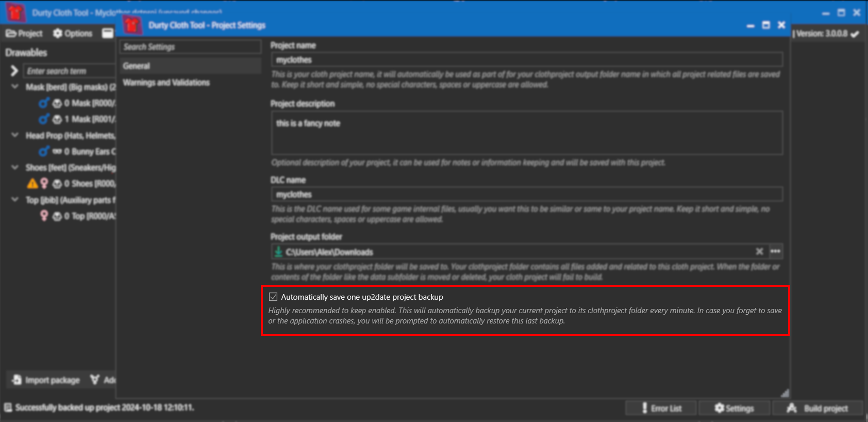
Task: Click the female gender icon on 0 Top
Action: (x=44, y=216)
